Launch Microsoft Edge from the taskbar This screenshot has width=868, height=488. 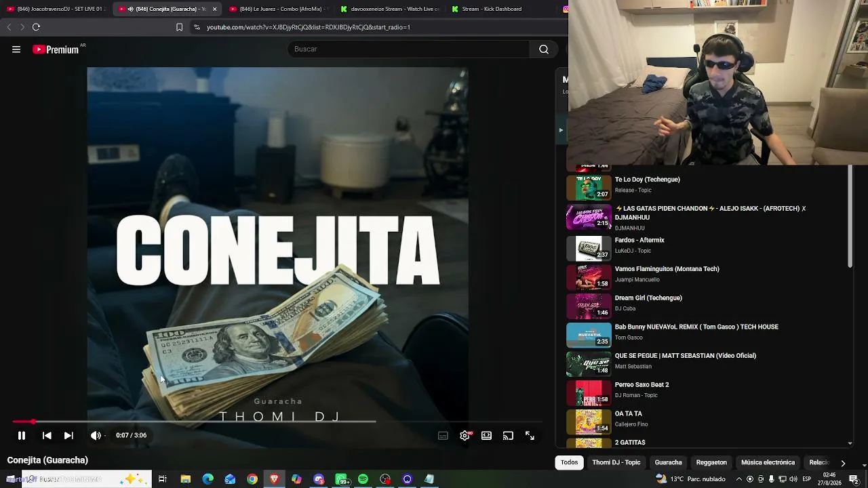[208, 479]
